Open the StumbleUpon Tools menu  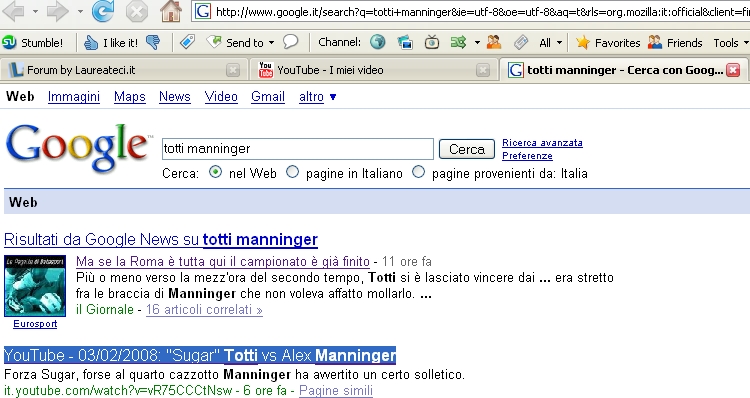coord(730,43)
